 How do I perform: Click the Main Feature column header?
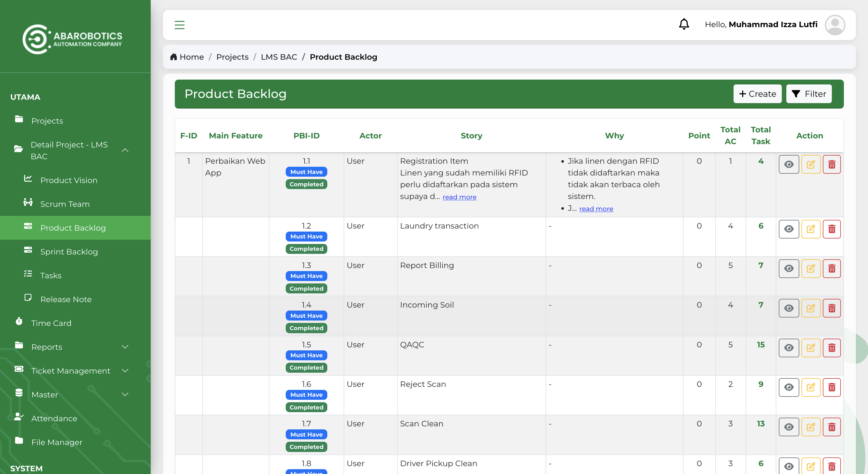coord(235,135)
